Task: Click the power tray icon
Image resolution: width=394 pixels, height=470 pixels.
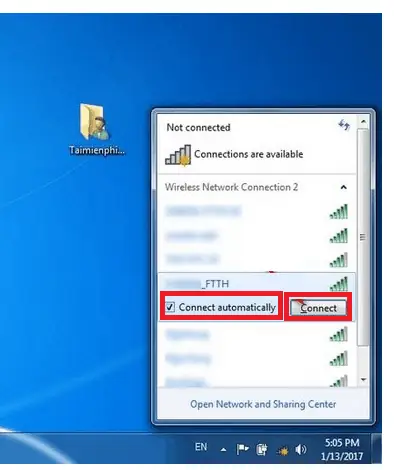Action: (262, 449)
